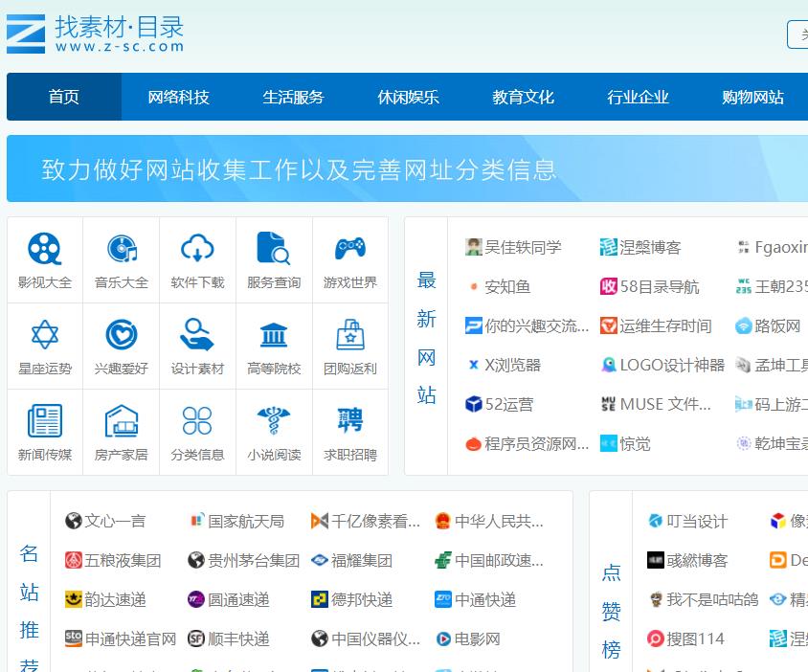Open the 小说阅读 caduceus icon

coord(274,420)
